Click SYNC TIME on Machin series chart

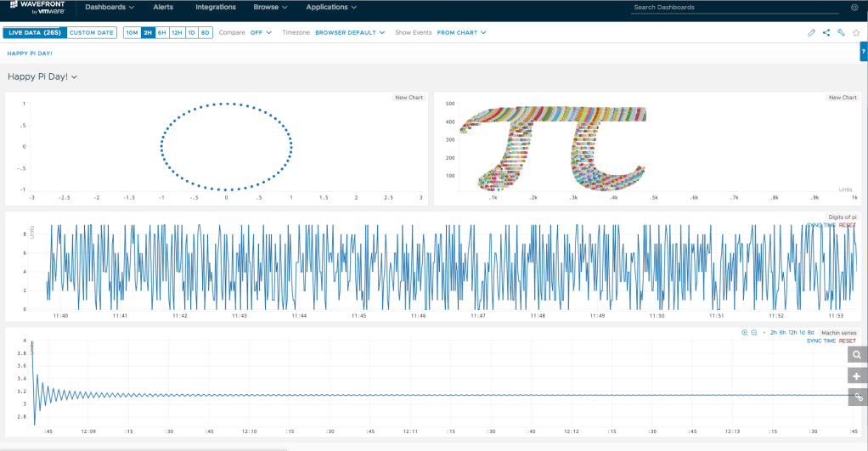[821, 341]
